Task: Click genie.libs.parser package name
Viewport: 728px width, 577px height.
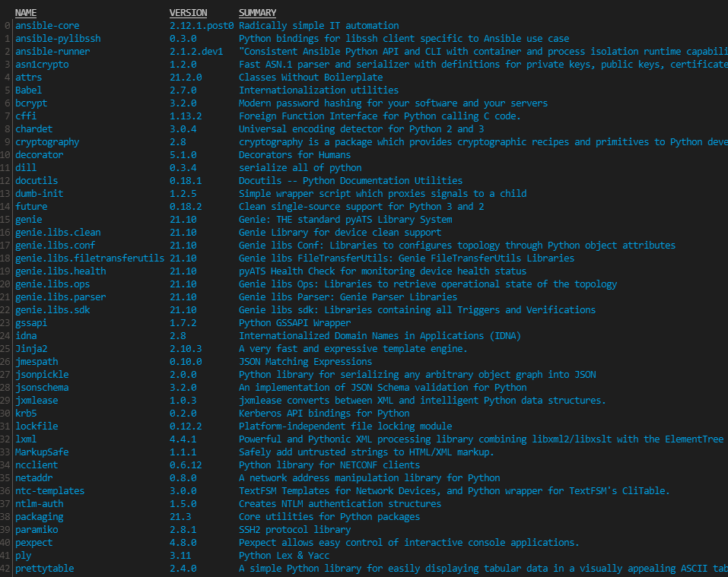Action: (60, 296)
